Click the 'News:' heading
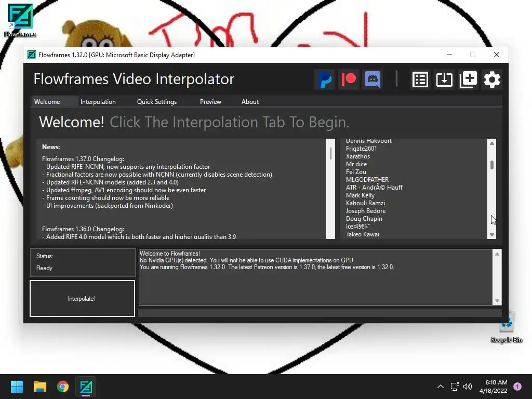The image size is (532, 399). tap(51, 147)
